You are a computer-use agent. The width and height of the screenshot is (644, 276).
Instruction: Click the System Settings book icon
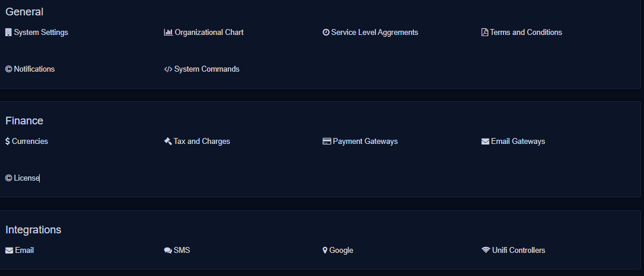(8, 33)
